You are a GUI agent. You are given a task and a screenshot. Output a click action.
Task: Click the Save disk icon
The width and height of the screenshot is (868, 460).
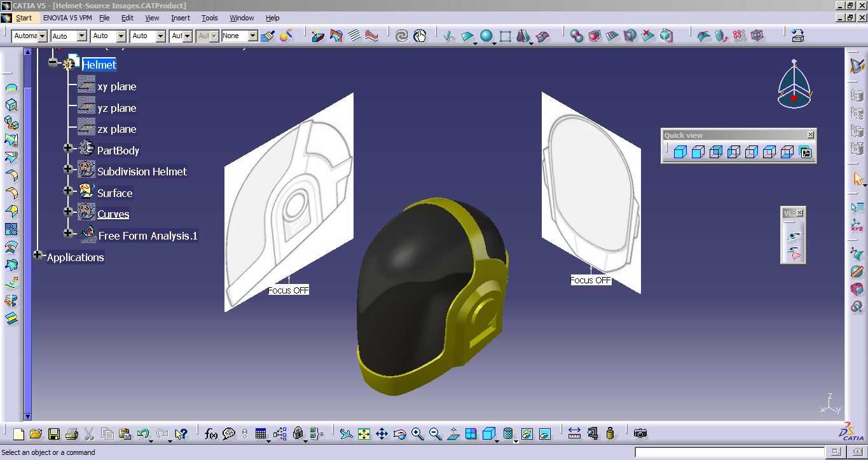54,434
